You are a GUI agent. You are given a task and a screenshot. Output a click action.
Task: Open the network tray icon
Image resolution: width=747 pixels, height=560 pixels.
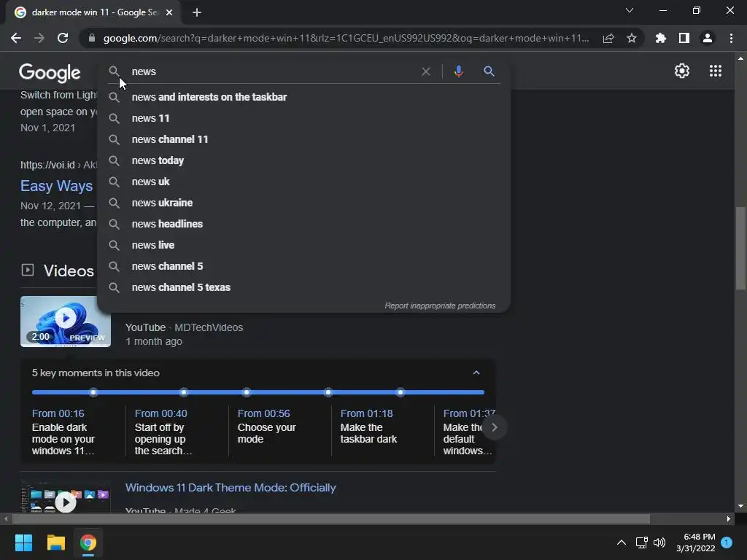point(641,542)
